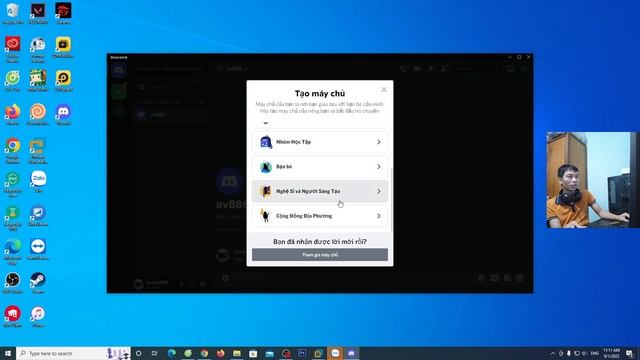The width and height of the screenshot is (640, 360).
Task: Open Adobe Creative Cloud desktop shortcut
Action: (x=13, y=49)
